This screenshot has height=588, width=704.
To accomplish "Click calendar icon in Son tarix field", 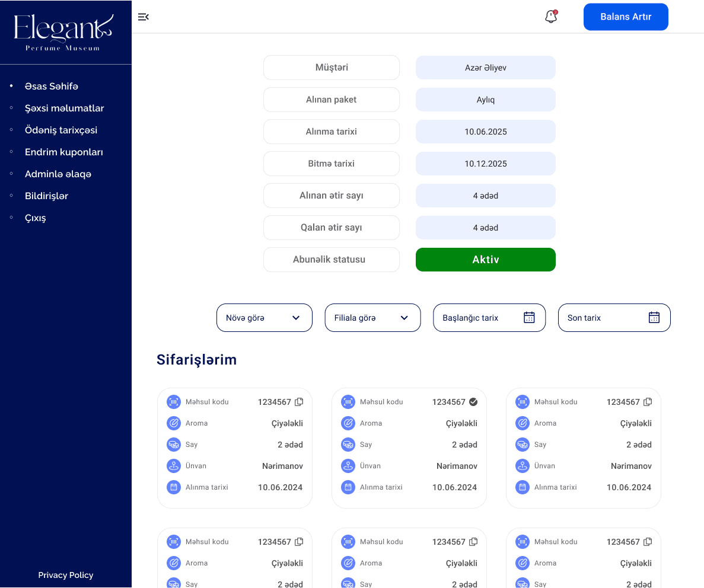I will tap(654, 318).
